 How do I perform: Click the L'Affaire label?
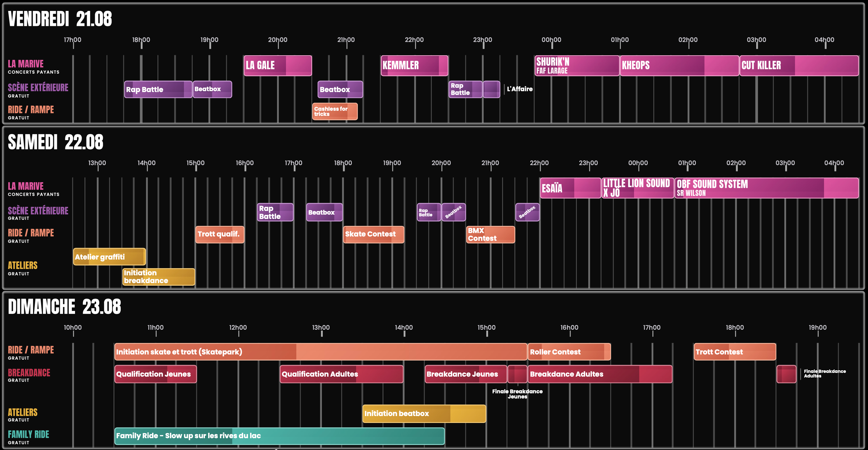(520, 89)
